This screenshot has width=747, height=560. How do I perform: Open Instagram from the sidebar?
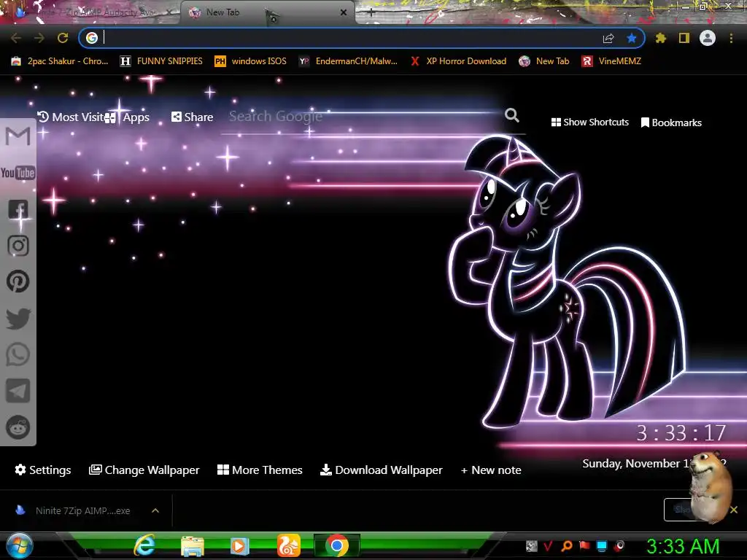18,246
